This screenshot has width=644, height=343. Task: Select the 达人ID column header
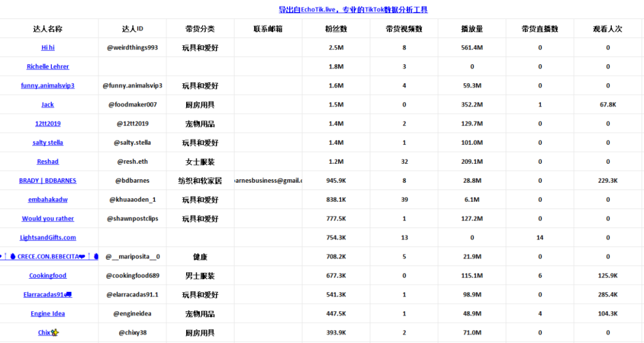point(132,29)
